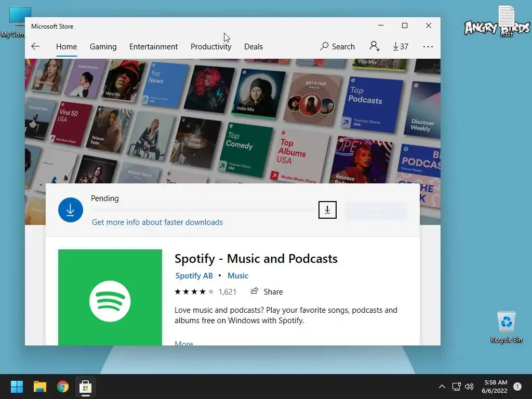Viewport: 532px width, 399px height.
Task: Open the notification center badge
Action: [x=517, y=387]
